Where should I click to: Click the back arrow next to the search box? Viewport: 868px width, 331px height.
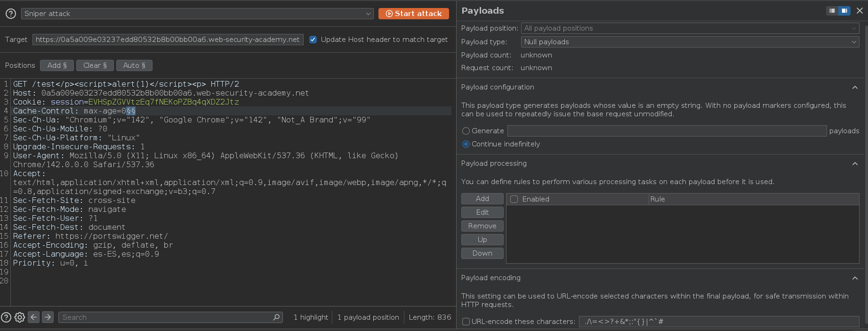34,317
